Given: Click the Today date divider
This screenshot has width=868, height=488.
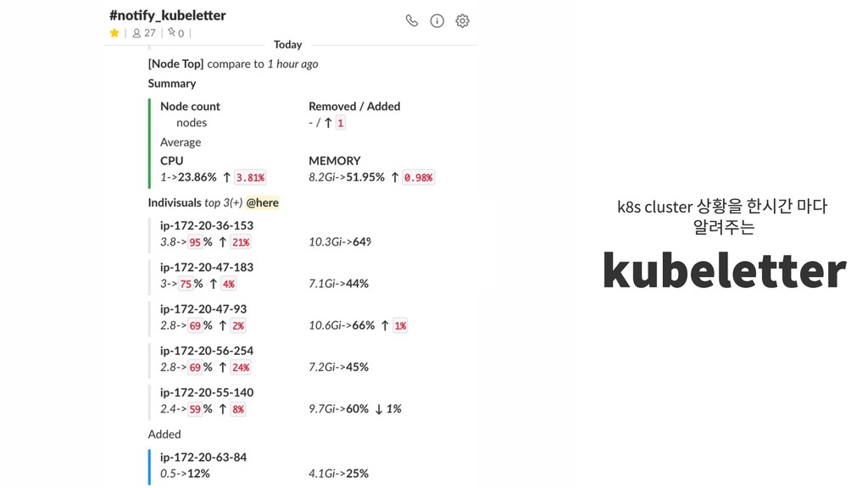Looking at the screenshot, I should (x=288, y=44).
